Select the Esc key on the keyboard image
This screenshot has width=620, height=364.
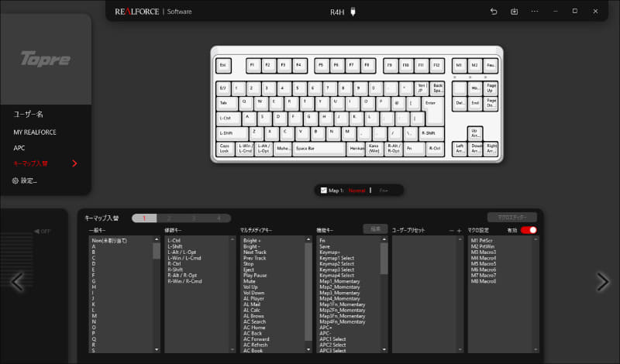click(223, 66)
